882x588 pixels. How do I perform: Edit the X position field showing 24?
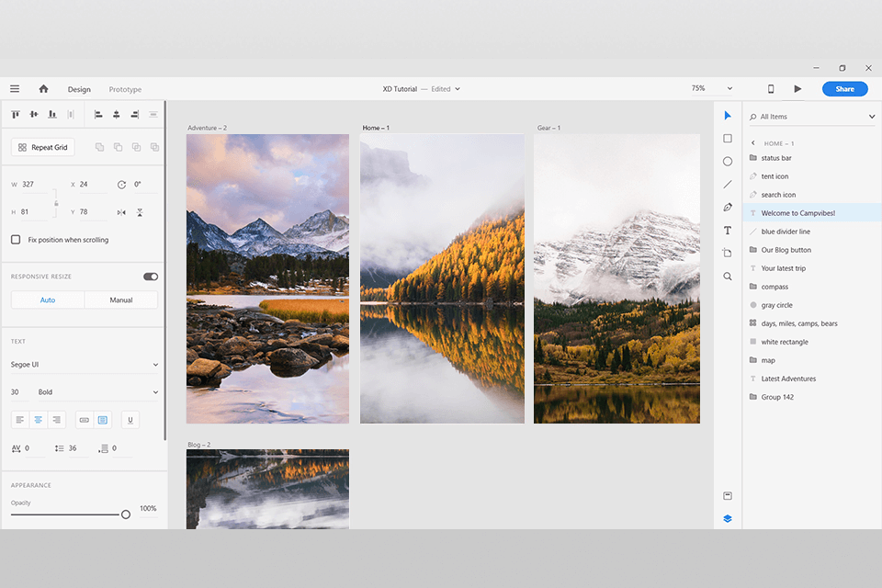[93, 185]
